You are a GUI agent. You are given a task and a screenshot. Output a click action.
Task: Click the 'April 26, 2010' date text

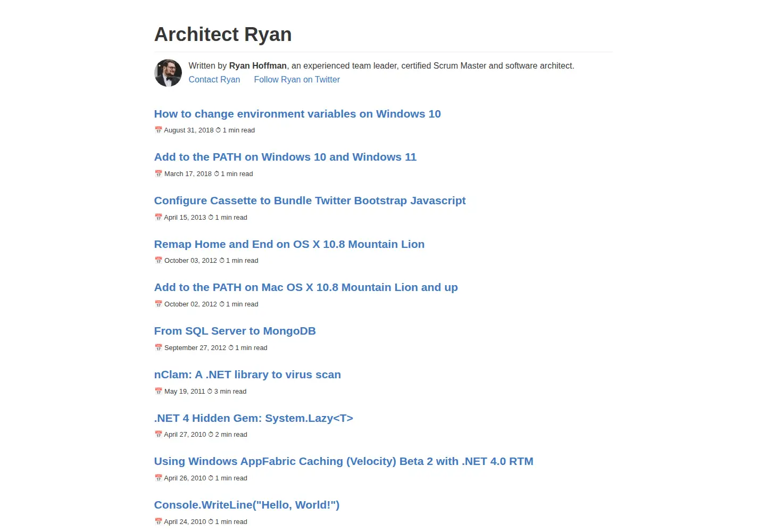coord(185,478)
